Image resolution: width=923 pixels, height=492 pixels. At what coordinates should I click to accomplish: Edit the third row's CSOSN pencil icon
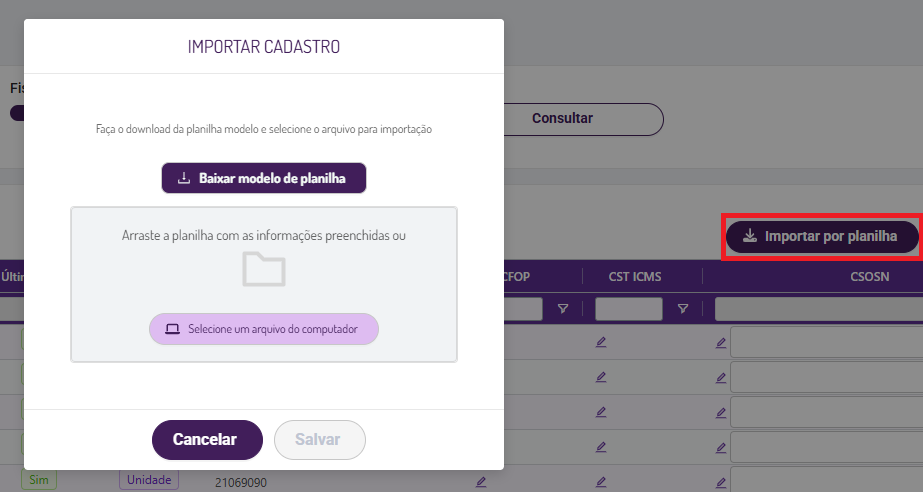721,413
